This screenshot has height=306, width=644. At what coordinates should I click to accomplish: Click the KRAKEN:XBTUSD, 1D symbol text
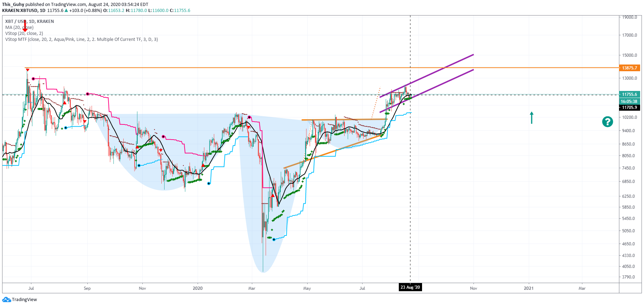tap(24, 11)
